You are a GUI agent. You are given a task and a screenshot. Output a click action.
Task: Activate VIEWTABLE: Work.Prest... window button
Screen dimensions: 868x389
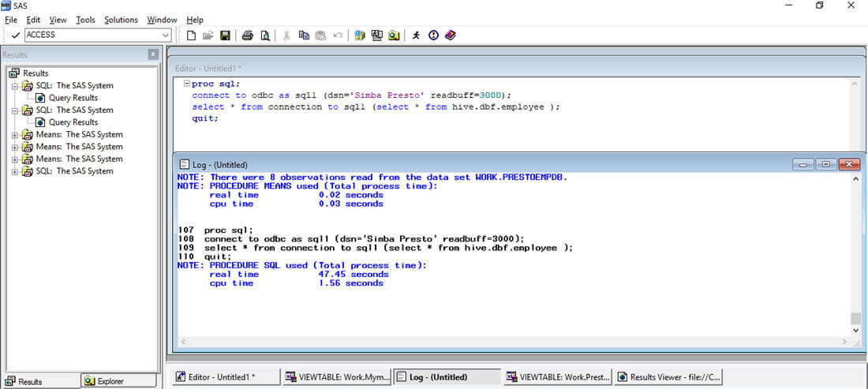(558, 377)
